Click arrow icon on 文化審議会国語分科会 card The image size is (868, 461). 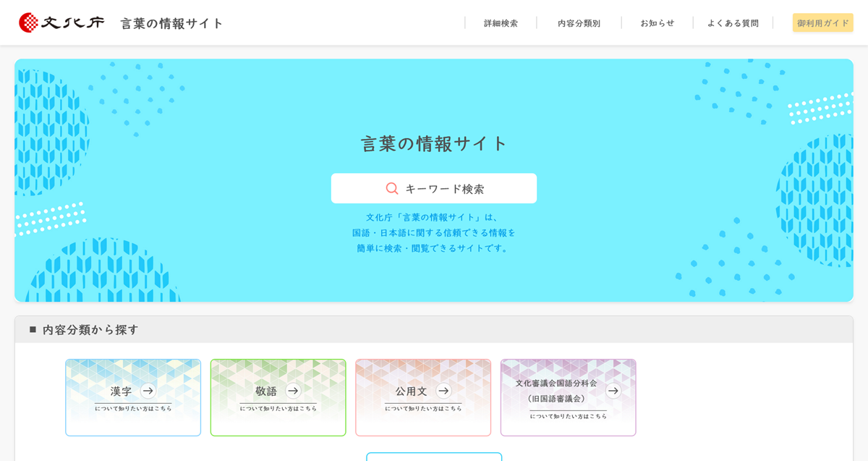coord(613,391)
